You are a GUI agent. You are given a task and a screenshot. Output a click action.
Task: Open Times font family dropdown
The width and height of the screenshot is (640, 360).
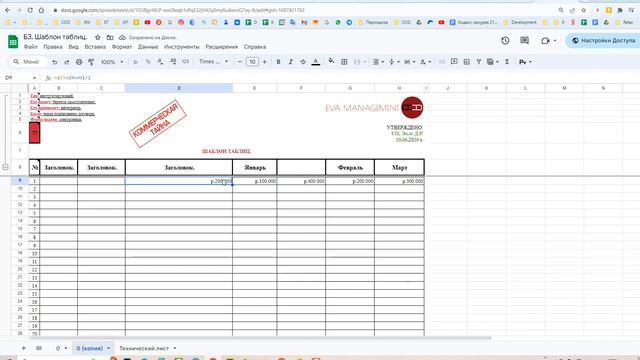tap(213, 62)
